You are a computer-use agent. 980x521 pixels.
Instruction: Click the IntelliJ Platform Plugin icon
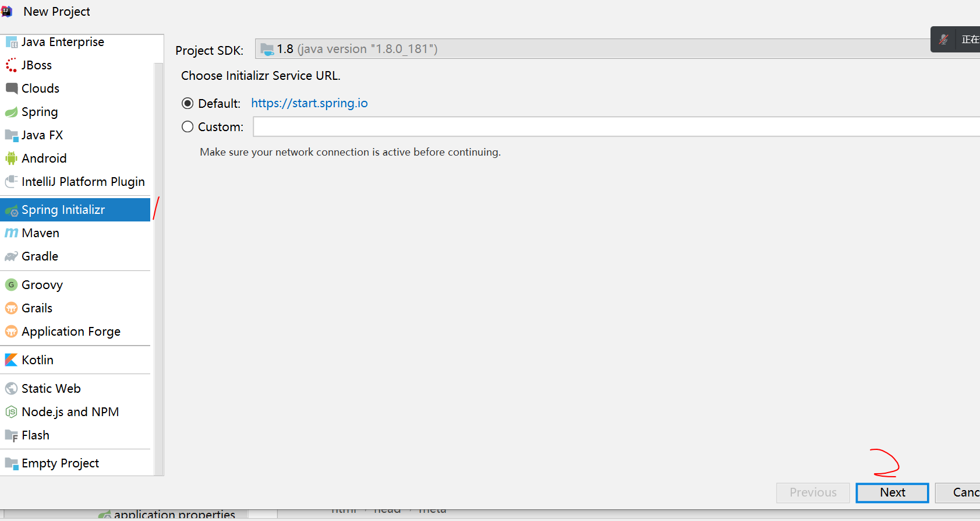(x=11, y=182)
